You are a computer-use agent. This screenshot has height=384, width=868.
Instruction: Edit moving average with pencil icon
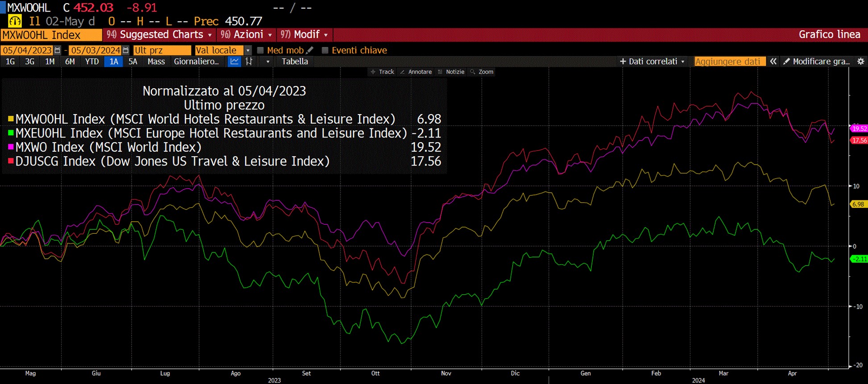click(x=310, y=50)
